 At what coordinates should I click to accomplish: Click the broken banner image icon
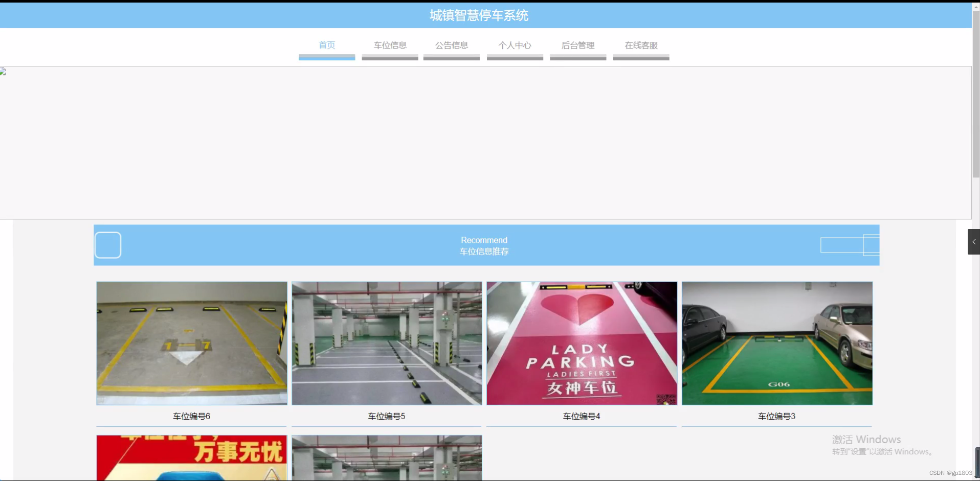pyautogui.click(x=3, y=72)
